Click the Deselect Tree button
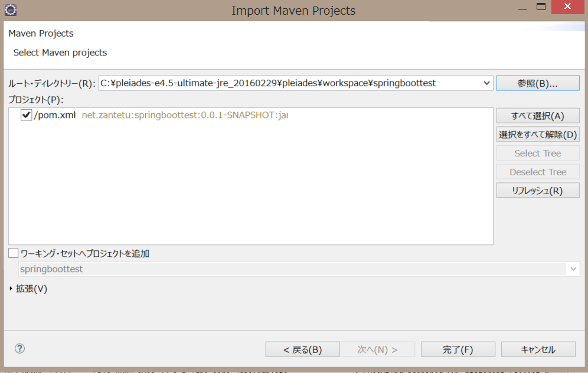This screenshot has width=588, height=373. (537, 171)
